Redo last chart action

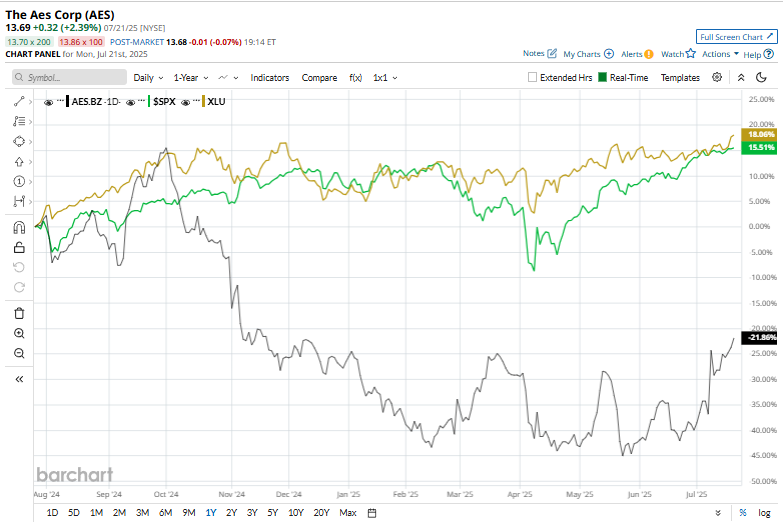point(19,287)
